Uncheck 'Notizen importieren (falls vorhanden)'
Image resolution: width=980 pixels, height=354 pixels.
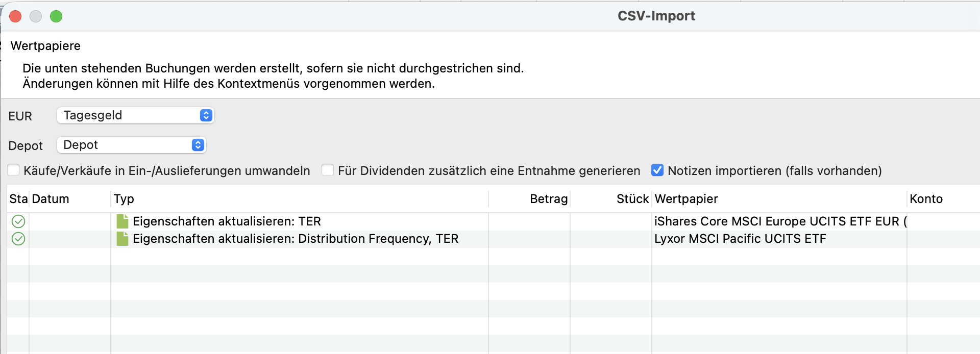657,170
